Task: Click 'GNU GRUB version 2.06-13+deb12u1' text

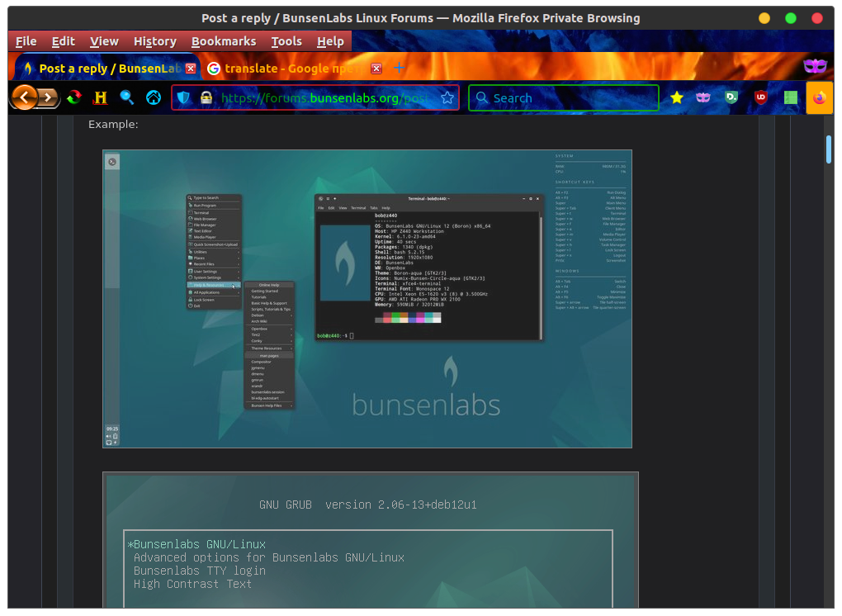Action: coord(368,505)
